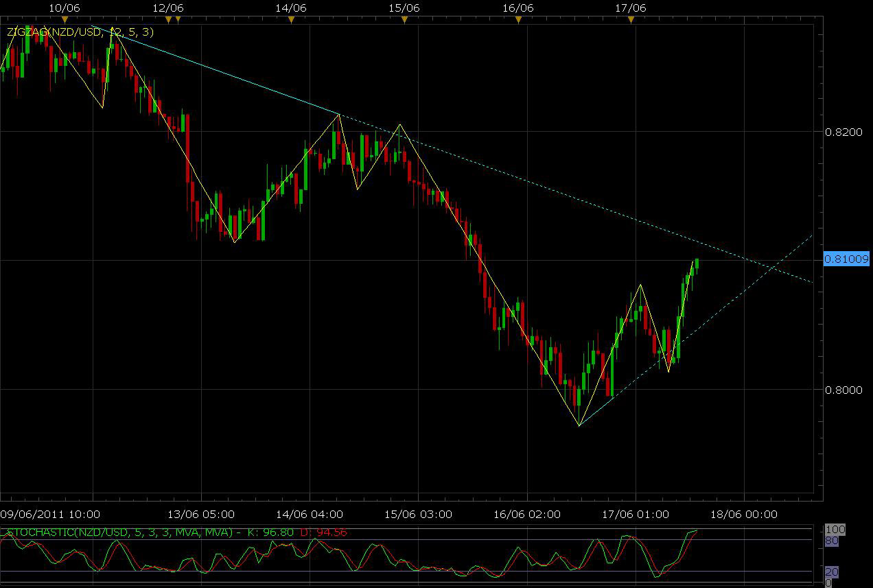Click the triangle marker under 14/06
The width and height of the screenshot is (873, 588).
291,20
